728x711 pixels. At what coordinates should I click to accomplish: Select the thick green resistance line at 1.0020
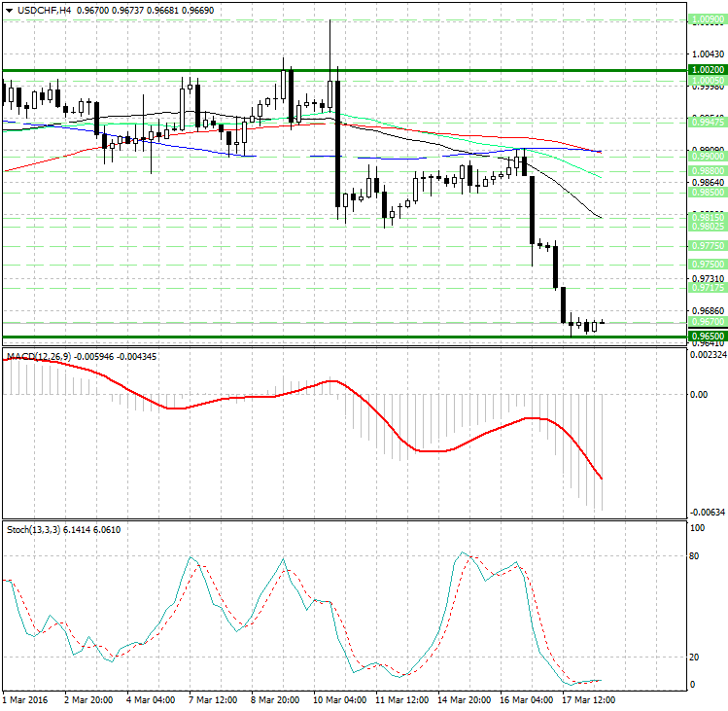pyautogui.click(x=340, y=70)
